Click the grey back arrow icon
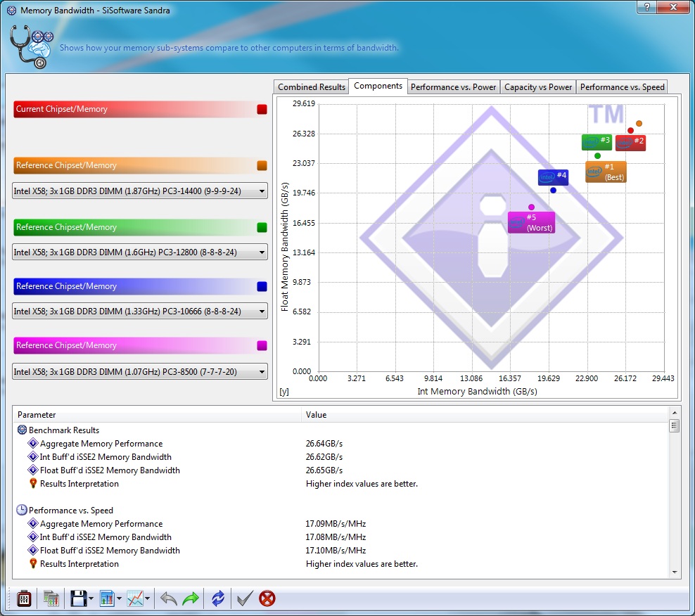The width and height of the screenshot is (695, 616). [x=168, y=598]
